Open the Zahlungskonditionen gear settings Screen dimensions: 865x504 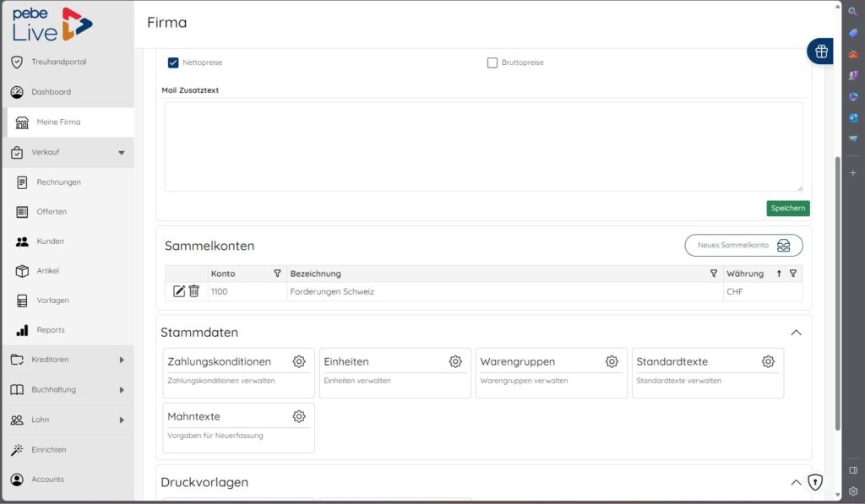298,361
